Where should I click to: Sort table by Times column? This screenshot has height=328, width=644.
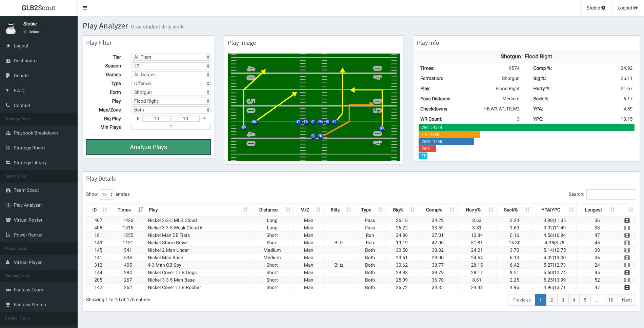124,210
